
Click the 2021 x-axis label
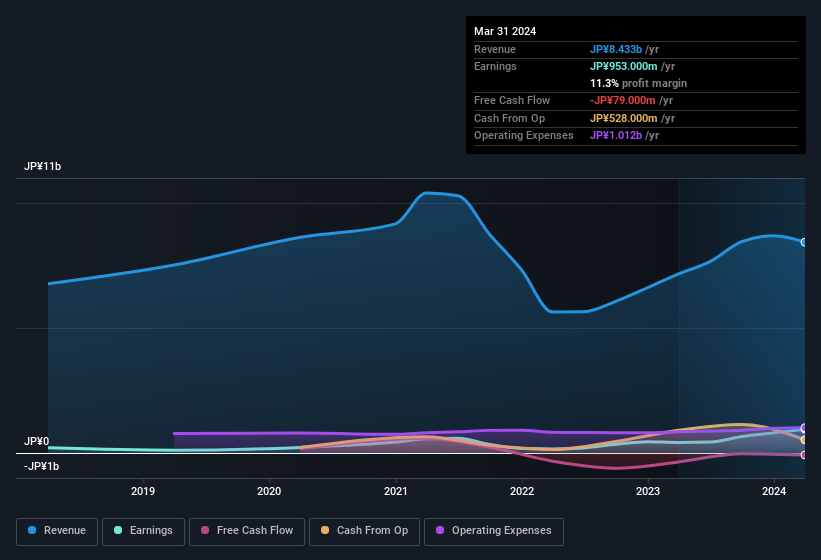(x=395, y=491)
